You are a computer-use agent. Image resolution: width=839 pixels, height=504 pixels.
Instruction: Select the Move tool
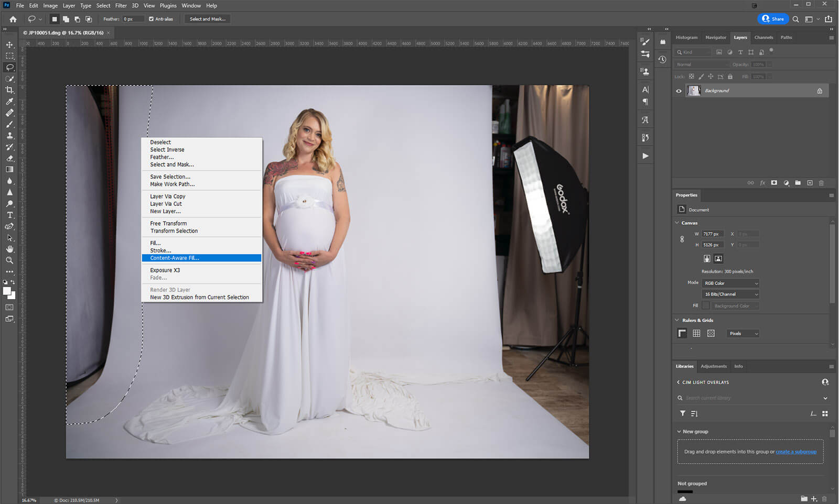pos(9,45)
